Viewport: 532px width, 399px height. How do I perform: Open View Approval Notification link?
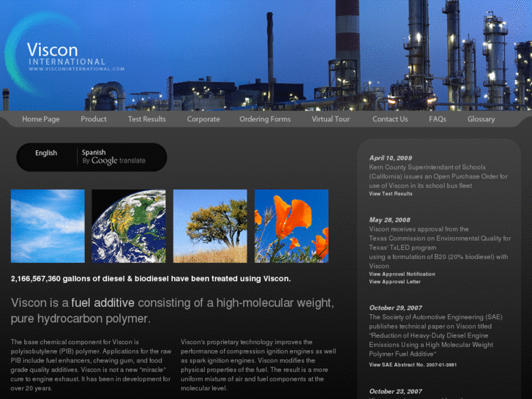[402, 274]
